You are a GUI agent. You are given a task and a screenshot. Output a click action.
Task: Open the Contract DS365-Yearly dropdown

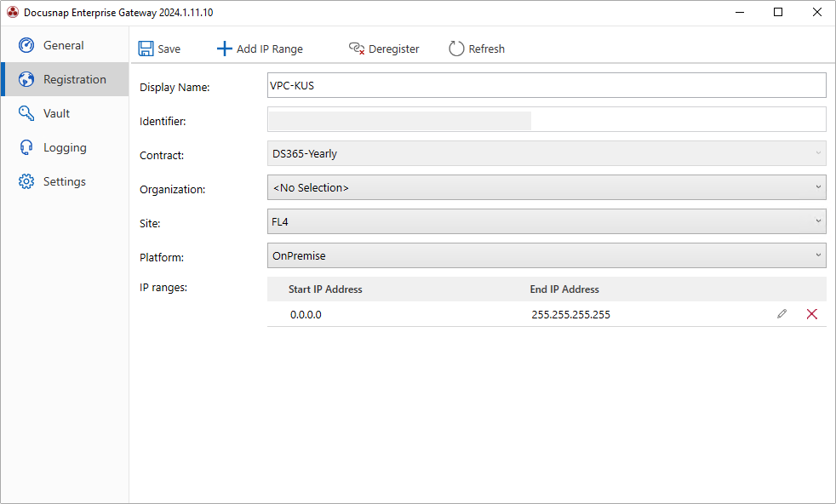[x=547, y=153]
